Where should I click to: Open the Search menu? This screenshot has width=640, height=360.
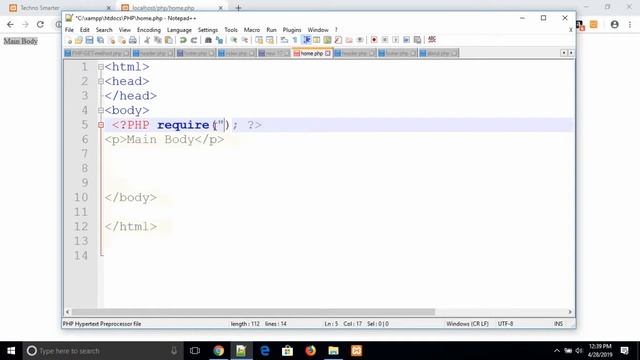104,30
